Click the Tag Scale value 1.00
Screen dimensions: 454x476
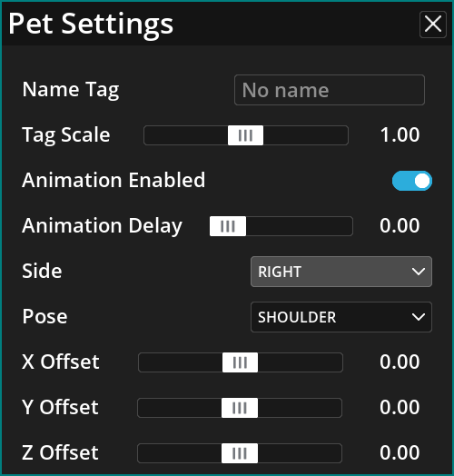[x=400, y=134]
